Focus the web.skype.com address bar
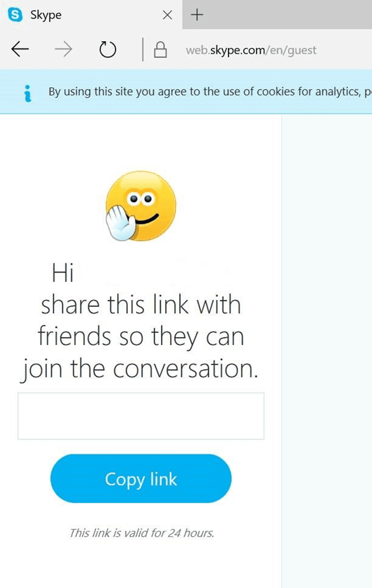 (251, 50)
